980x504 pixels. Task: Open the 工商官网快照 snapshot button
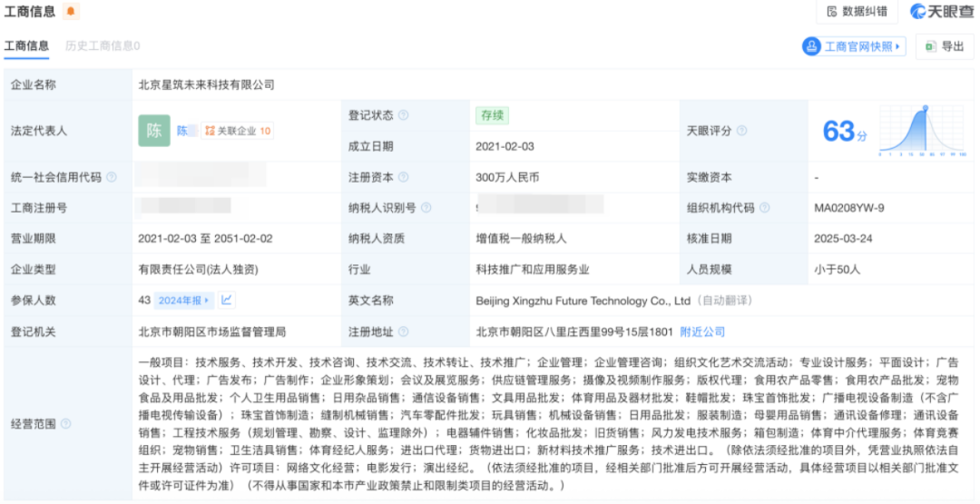coord(853,46)
